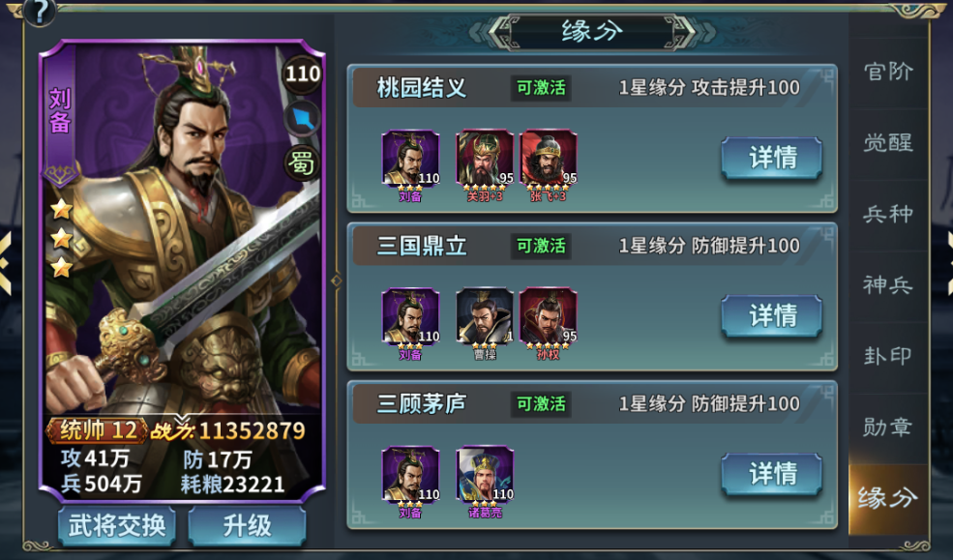Click 详情 for 桃园结义
Image resolution: width=953 pixels, height=560 pixels.
point(772,158)
